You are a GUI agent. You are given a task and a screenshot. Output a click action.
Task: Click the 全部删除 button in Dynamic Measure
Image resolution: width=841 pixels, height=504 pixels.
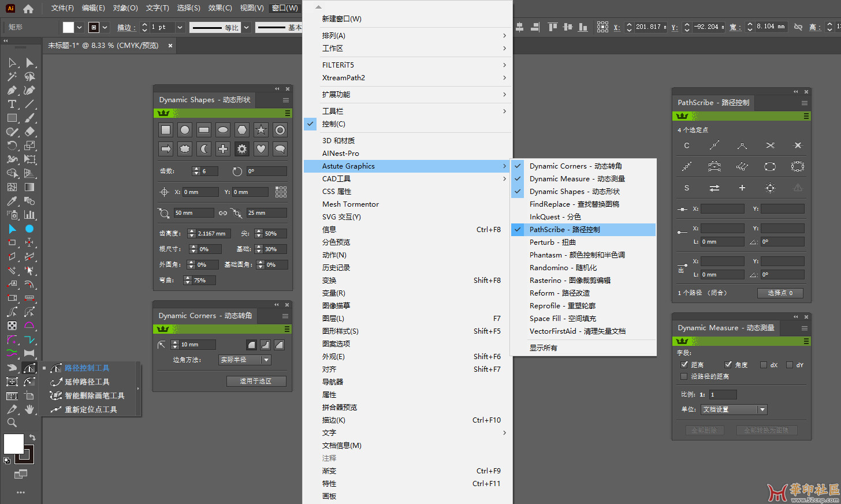(704, 430)
